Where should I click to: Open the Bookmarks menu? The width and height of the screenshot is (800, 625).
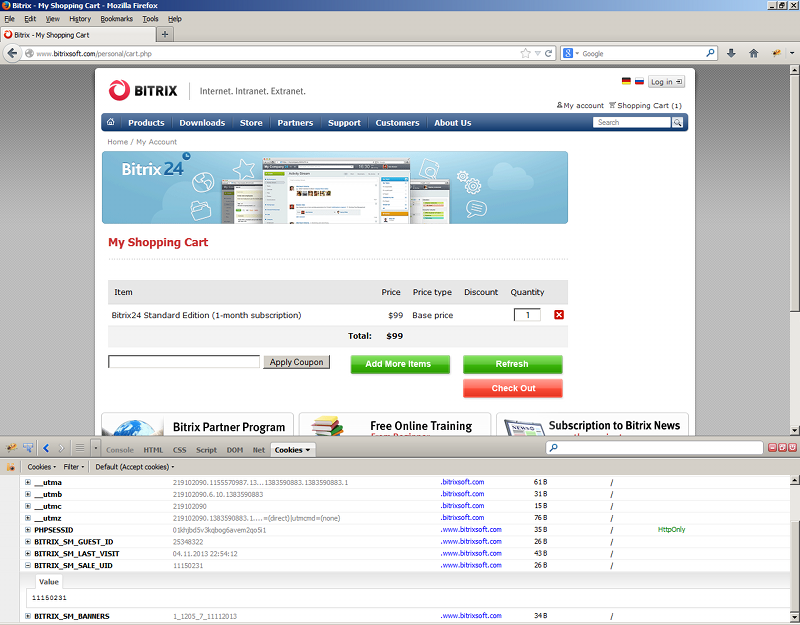(x=116, y=19)
